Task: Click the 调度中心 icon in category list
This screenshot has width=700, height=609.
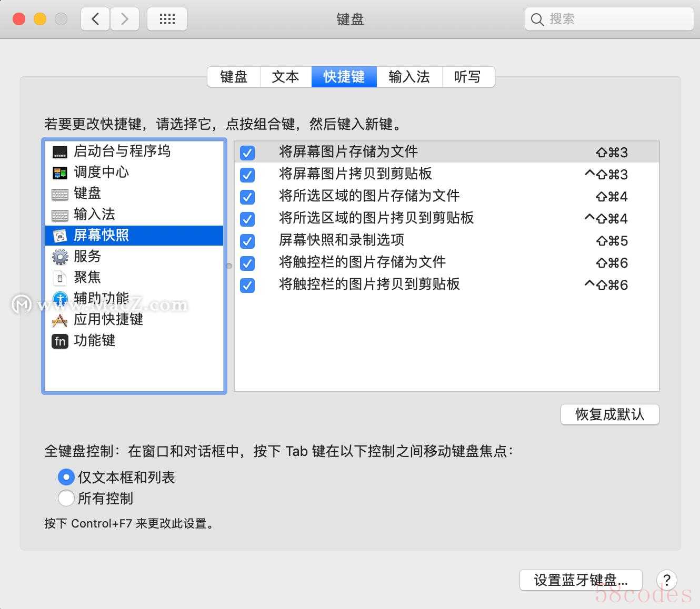Action: 60,173
